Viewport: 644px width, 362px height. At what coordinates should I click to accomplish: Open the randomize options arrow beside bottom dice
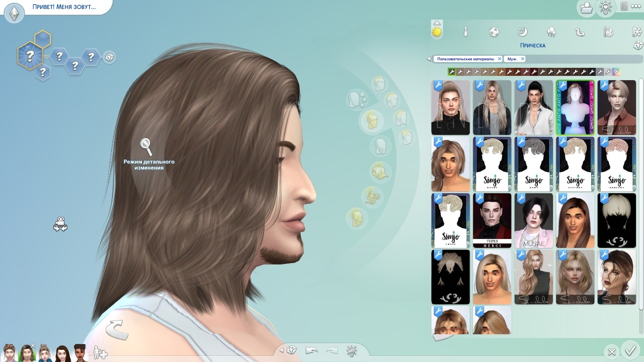pos(281,350)
